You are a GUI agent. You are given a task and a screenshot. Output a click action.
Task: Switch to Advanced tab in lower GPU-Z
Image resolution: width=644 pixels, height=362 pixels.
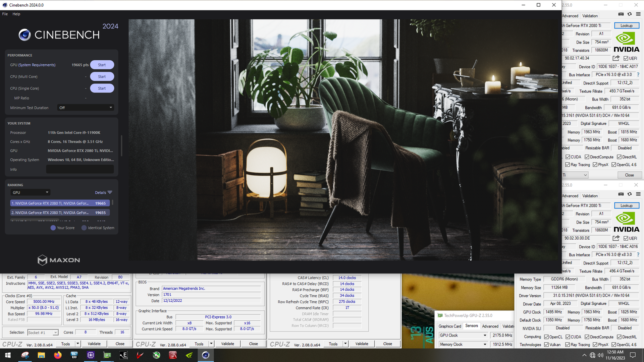[570, 196]
